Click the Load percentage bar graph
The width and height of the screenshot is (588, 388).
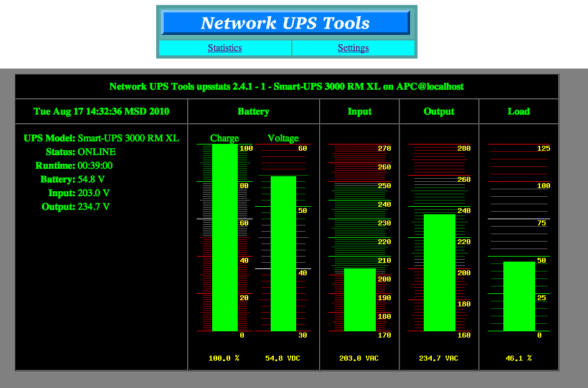518,296
